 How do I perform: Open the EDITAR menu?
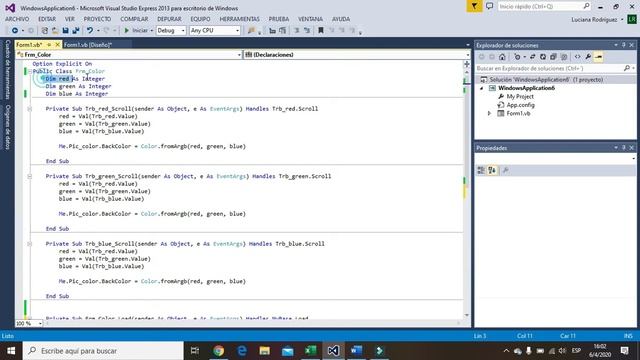47,19
